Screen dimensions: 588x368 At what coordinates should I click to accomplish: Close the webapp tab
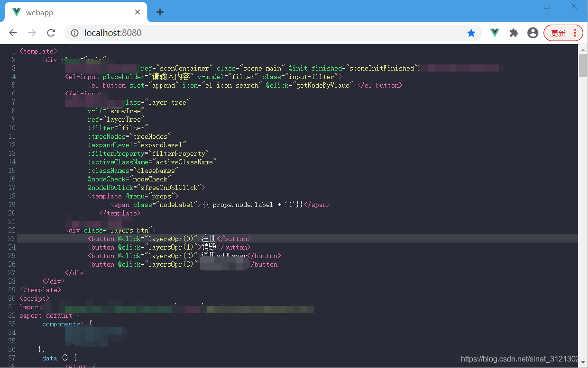pyautogui.click(x=138, y=12)
